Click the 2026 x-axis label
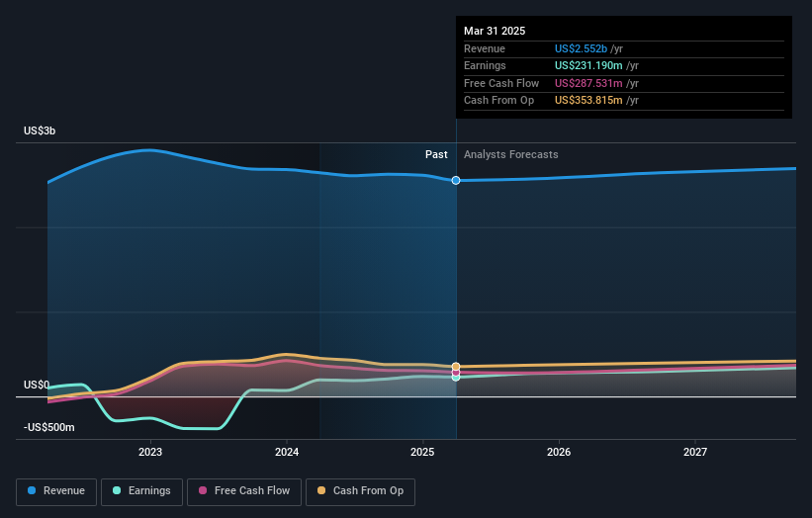 click(559, 452)
